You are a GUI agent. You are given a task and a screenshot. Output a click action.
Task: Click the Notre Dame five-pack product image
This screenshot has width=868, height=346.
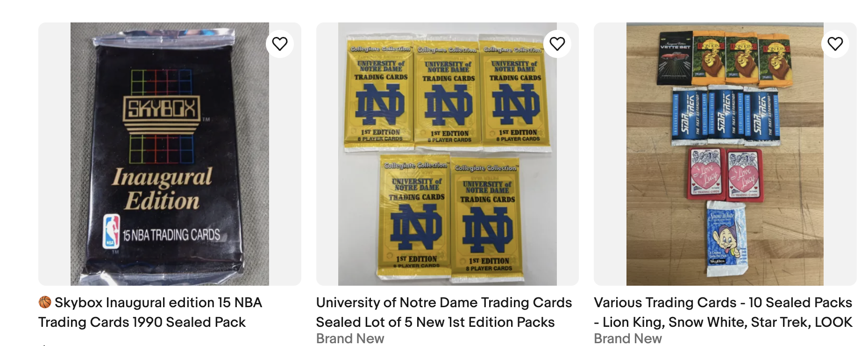click(448, 152)
